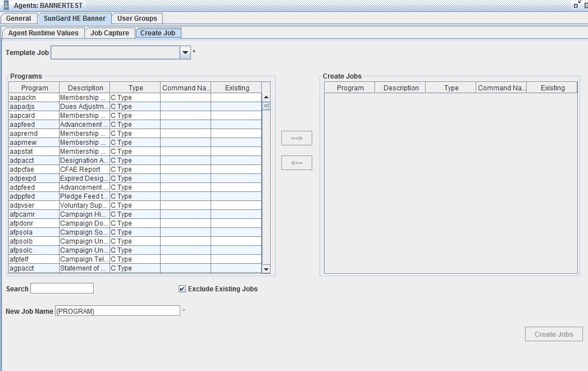Click the ==> transfer button
This screenshot has height=371, width=588.
[297, 138]
